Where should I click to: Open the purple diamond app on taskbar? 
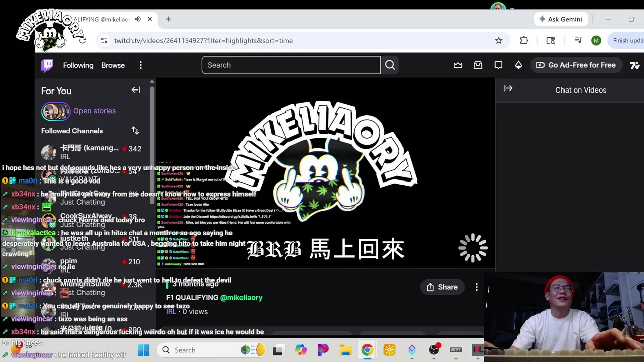412,350
